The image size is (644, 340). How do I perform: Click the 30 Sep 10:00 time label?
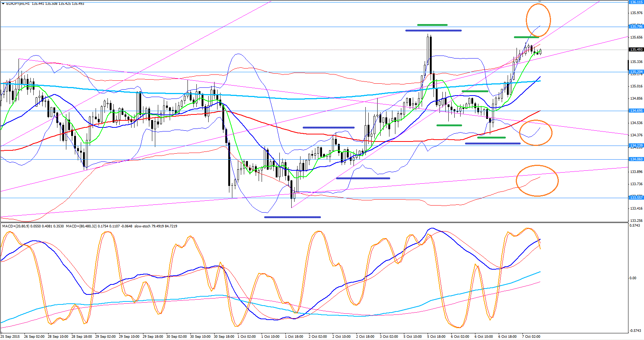click(x=200, y=337)
